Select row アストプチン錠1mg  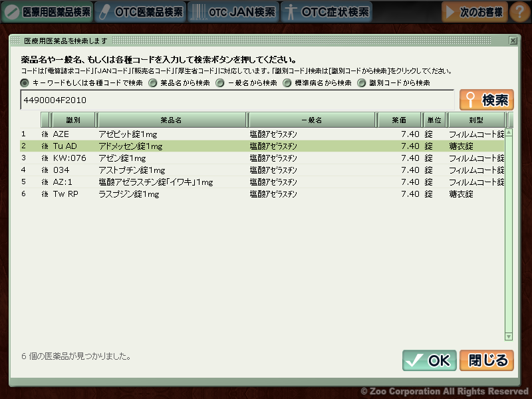(x=262, y=170)
